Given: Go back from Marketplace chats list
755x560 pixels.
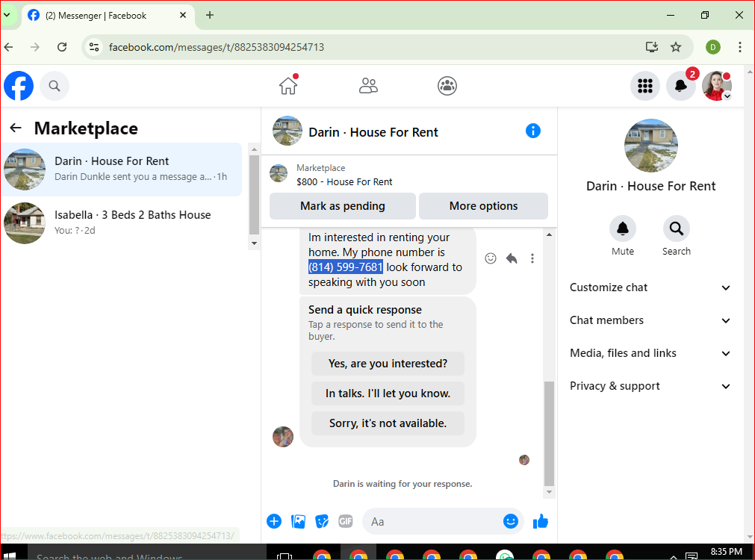Looking at the screenshot, I should tap(16, 128).
